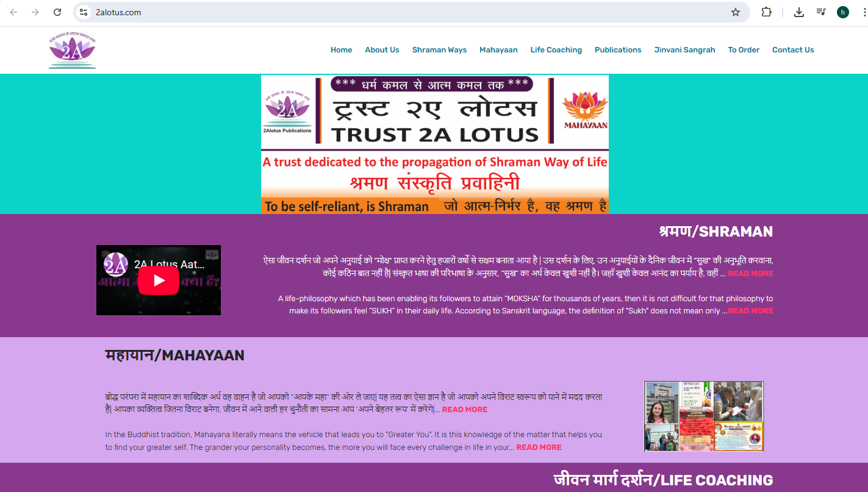The height and width of the screenshot is (492, 868).
Task: Click READ MORE after Hindi Mahayaan paragraph
Action: click(465, 410)
